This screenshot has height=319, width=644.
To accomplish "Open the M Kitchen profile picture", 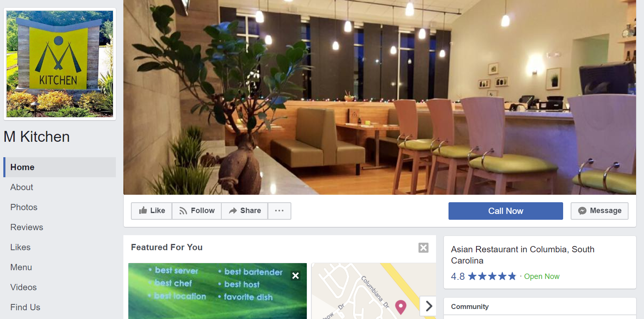I will [x=60, y=64].
